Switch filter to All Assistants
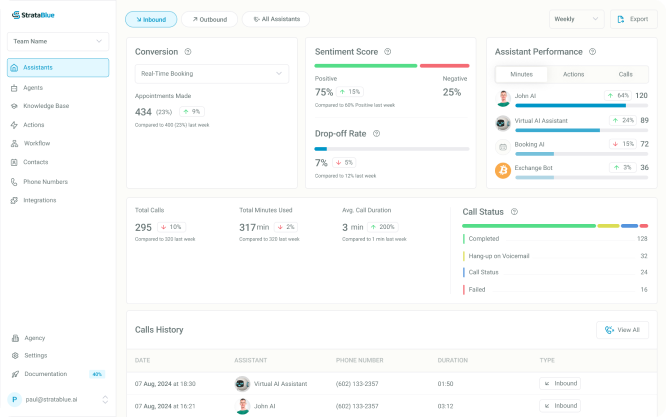 pos(276,19)
